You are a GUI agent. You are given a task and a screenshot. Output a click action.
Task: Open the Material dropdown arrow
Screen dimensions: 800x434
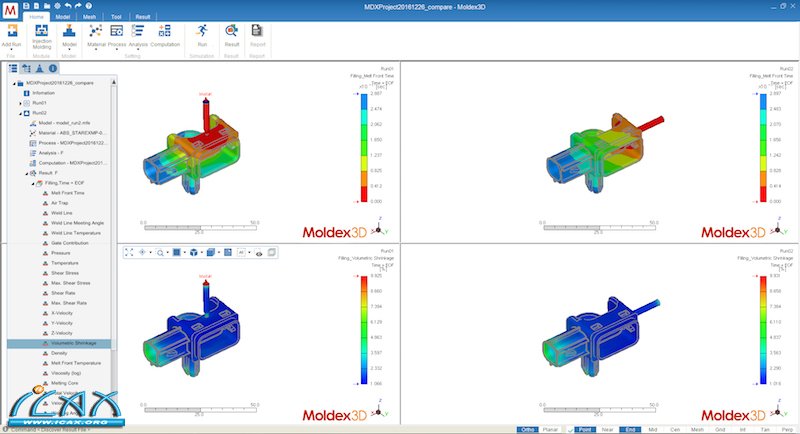96,50
